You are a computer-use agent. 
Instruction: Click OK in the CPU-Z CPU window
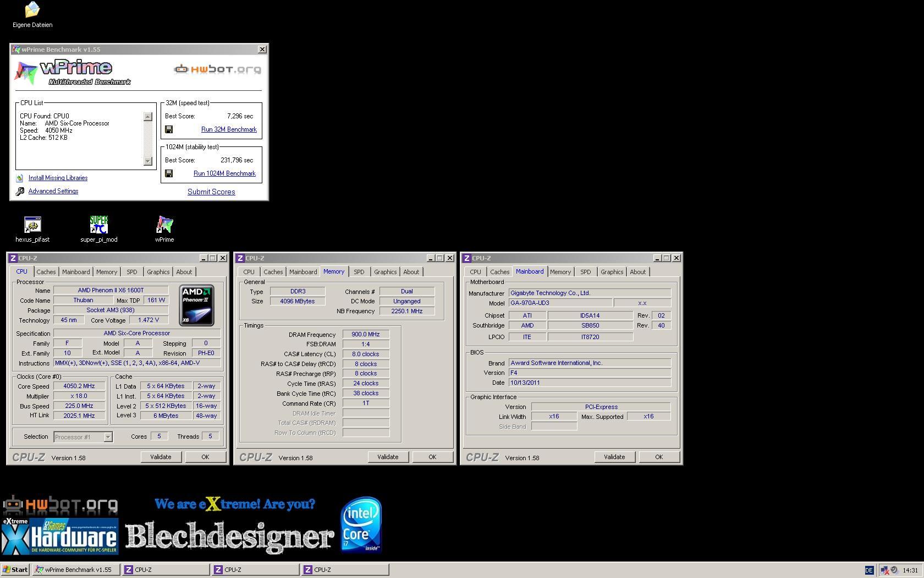(x=205, y=457)
